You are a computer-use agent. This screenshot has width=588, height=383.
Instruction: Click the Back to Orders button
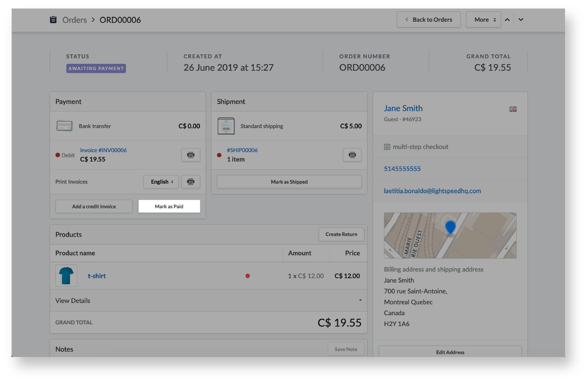click(x=428, y=20)
